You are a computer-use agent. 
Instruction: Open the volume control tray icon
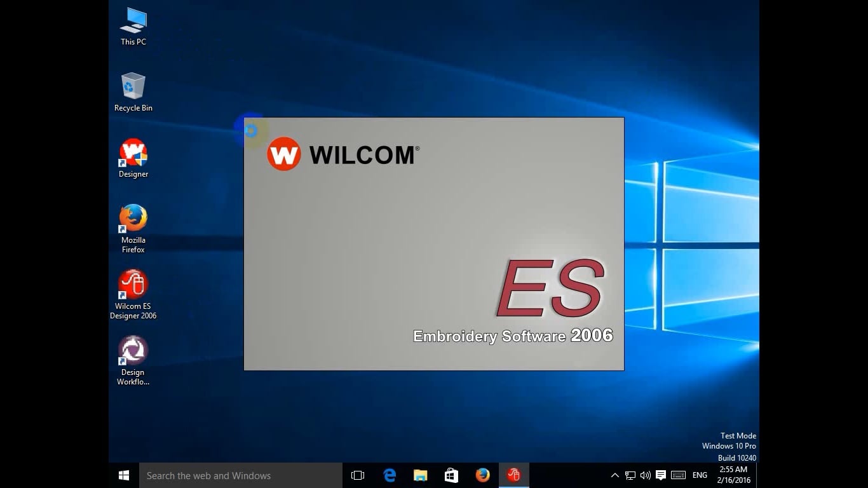click(646, 475)
